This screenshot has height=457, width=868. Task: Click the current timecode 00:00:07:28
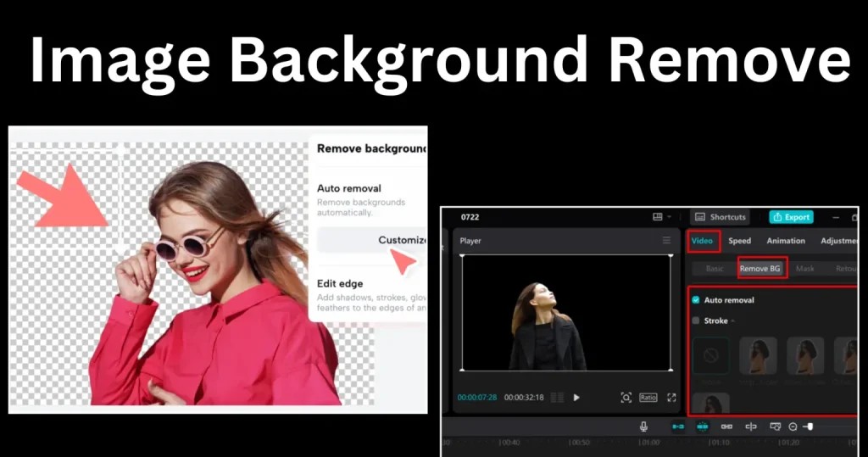pos(477,397)
